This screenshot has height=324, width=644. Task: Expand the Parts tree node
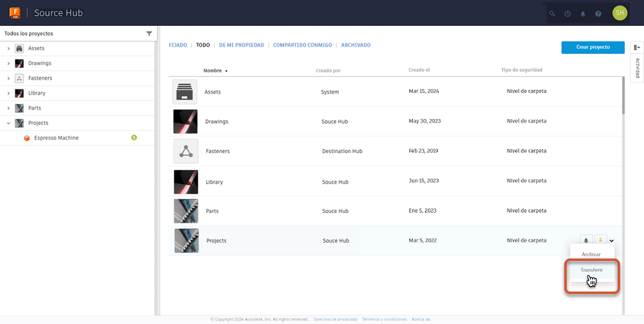point(8,108)
